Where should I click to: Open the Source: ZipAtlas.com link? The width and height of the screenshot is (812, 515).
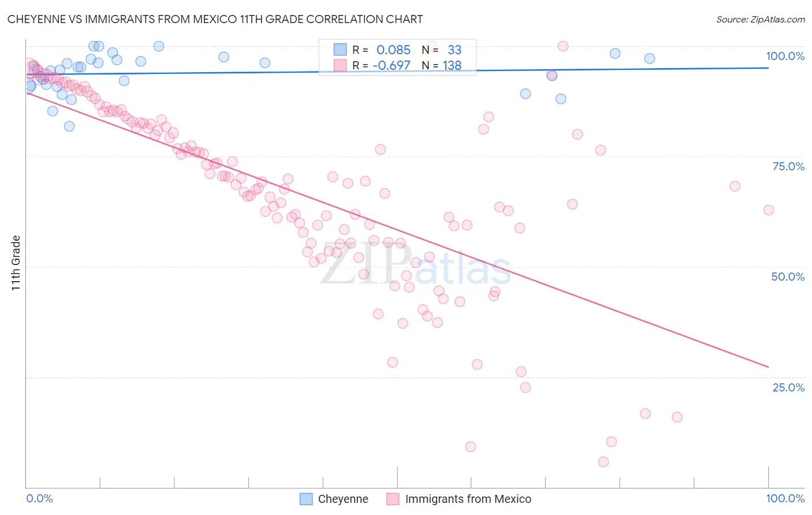tap(761, 19)
